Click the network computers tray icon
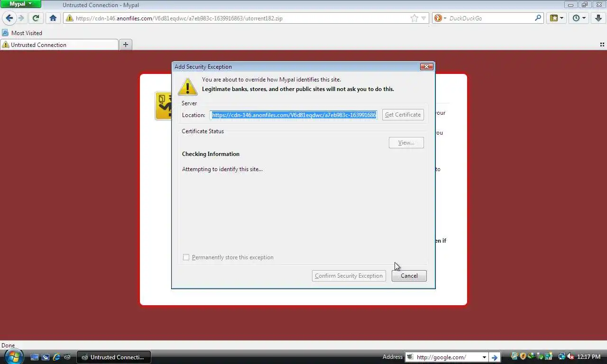The width and height of the screenshot is (607, 364). coord(562,356)
